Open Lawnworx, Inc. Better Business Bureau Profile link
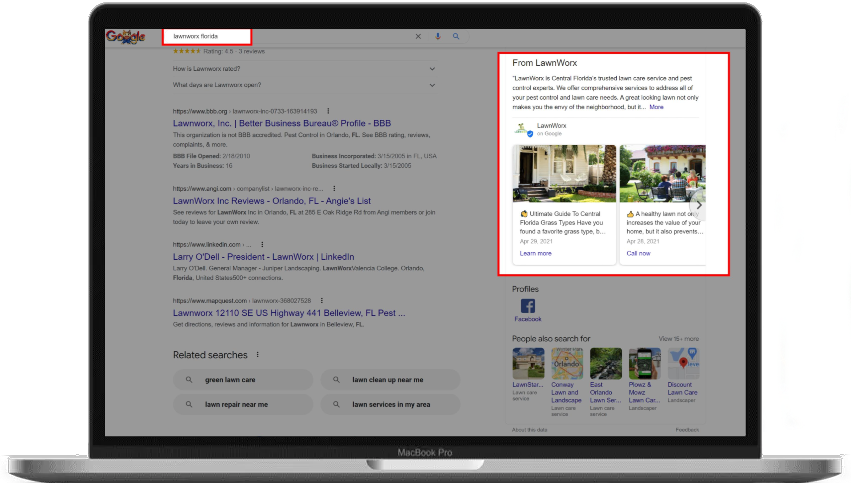Image resolution: width=851 pixels, height=483 pixels. [x=282, y=123]
